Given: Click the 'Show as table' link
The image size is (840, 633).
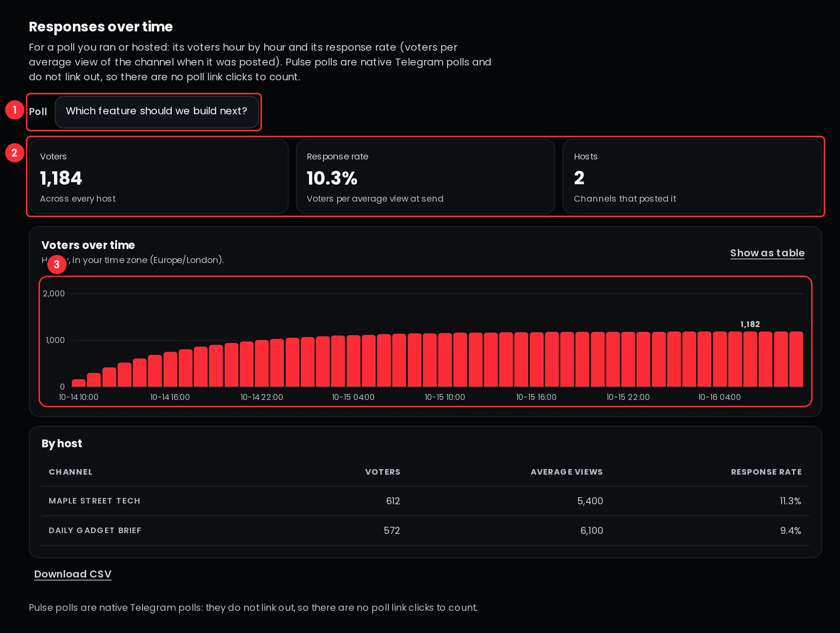Looking at the screenshot, I should tap(767, 253).
